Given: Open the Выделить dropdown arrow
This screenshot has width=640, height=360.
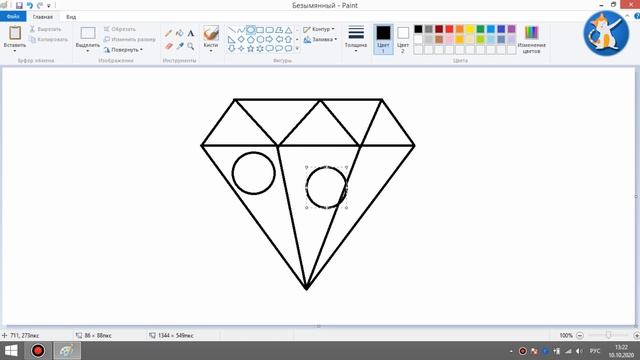Looking at the screenshot, I should pos(88,51).
